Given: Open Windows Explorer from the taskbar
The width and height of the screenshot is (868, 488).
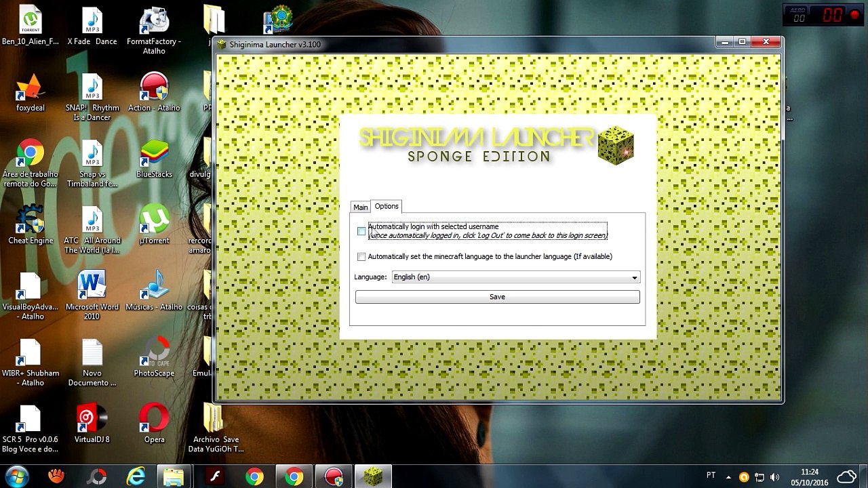Looking at the screenshot, I should (174, 476).
